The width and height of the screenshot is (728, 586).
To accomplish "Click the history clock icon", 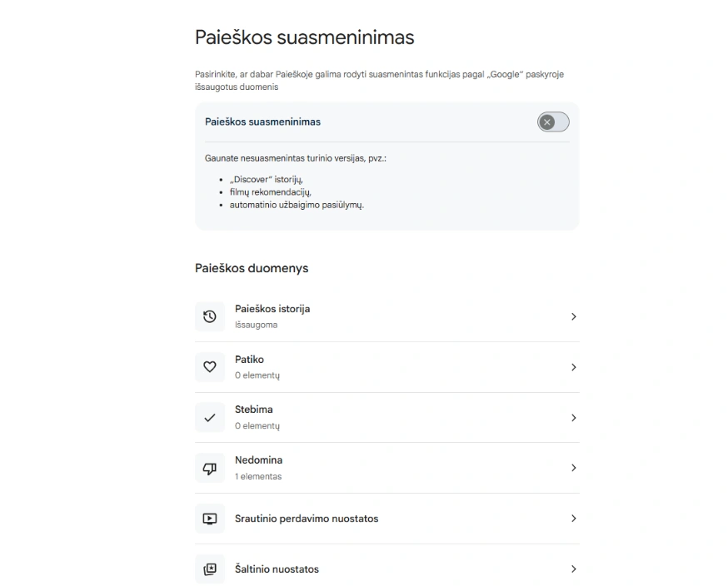I will (x=210, y=316).
